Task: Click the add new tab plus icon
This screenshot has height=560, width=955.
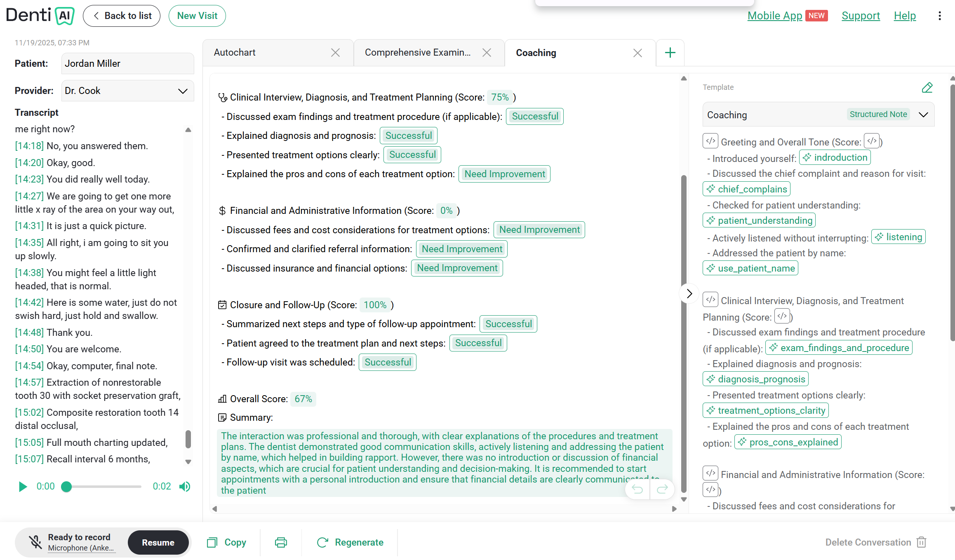Action: tap(670, 53)
